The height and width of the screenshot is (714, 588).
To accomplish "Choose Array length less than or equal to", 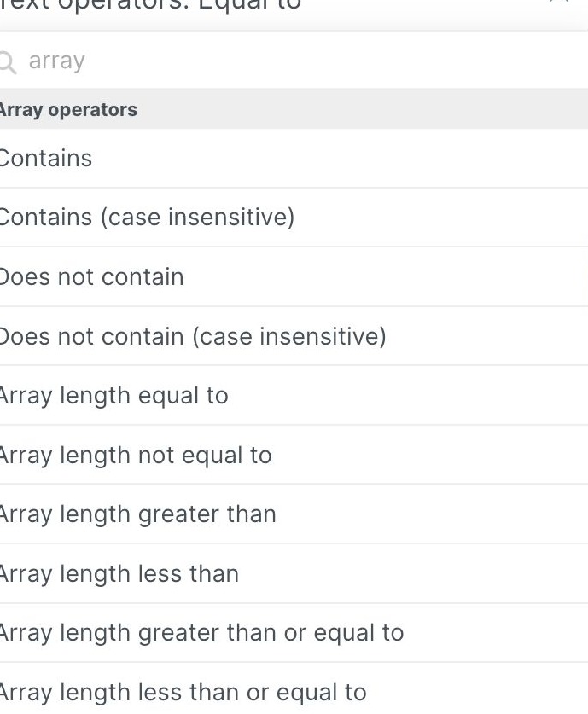I will [181, 692].
